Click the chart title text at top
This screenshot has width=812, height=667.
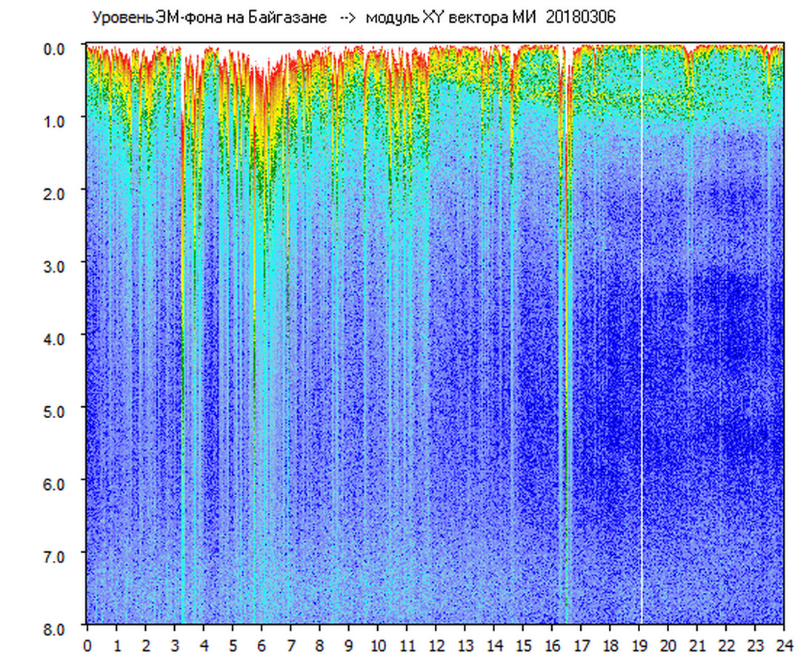(353, 18)
